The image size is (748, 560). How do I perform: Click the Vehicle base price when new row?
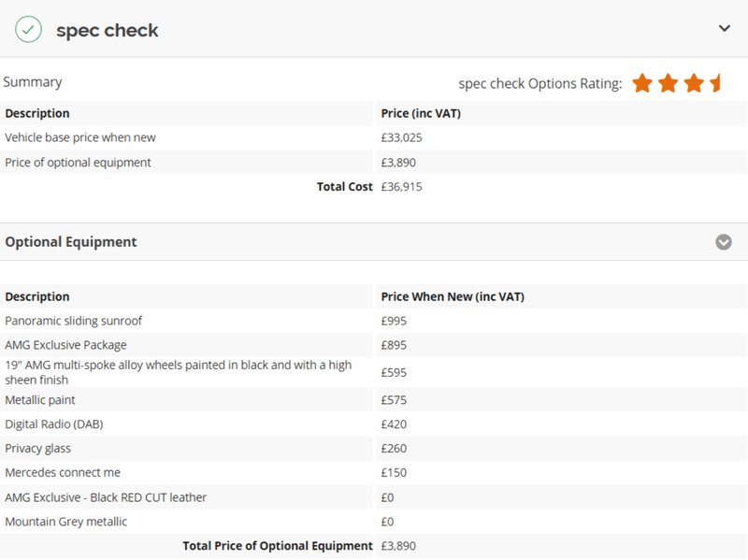pyautogui.click(x=374, y=137)
